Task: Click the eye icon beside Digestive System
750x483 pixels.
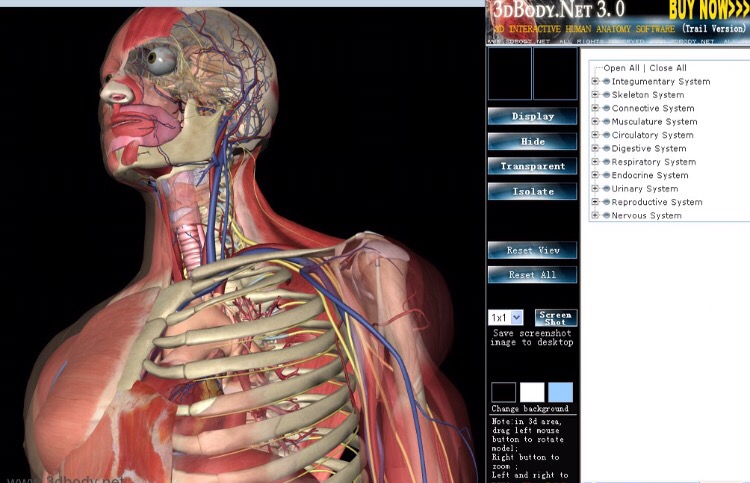Action: coord(606,148)
